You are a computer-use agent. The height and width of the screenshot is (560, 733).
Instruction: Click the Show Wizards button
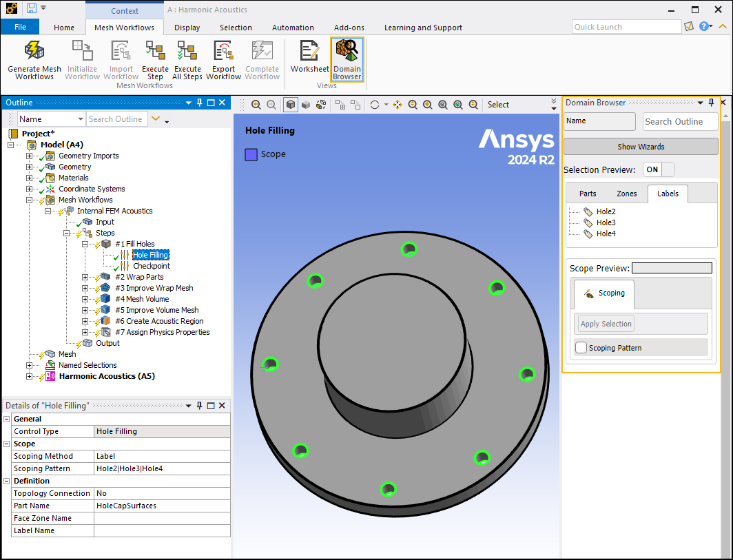(x=641, y=147)
